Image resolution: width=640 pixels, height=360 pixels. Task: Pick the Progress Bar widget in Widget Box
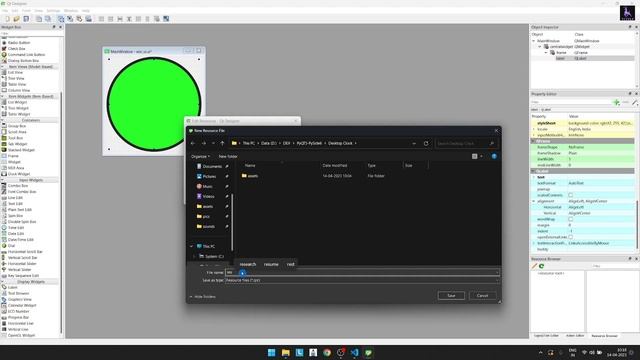18,317
